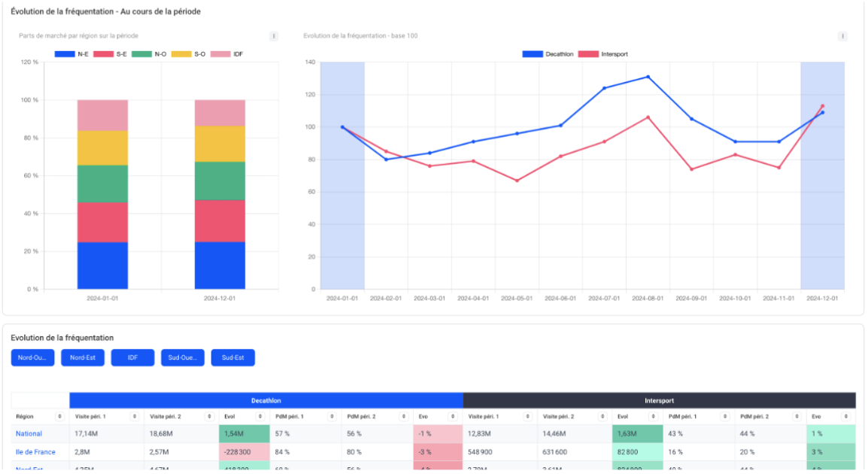Click the green 1,54M evolution cell
This screenshot has width=868, height=474.
click(x=244, y=433)
